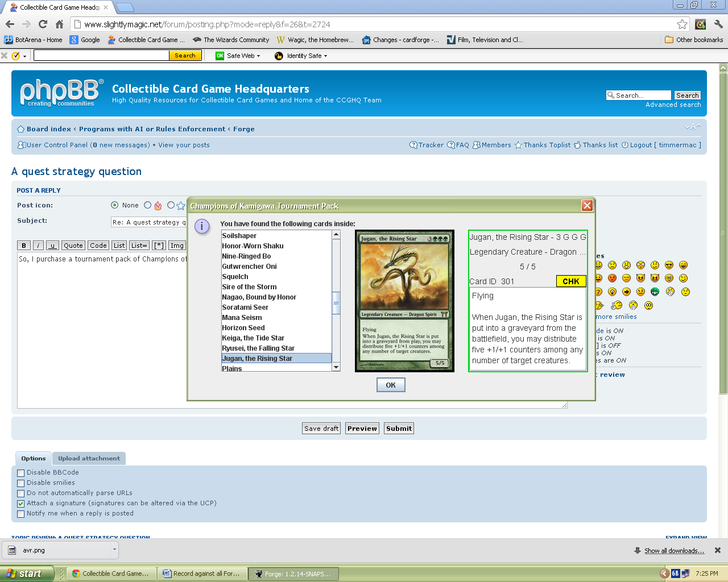Open Identity Safe dropdown
The width and height of the screenshot is (728, 582).
point(301,56)
